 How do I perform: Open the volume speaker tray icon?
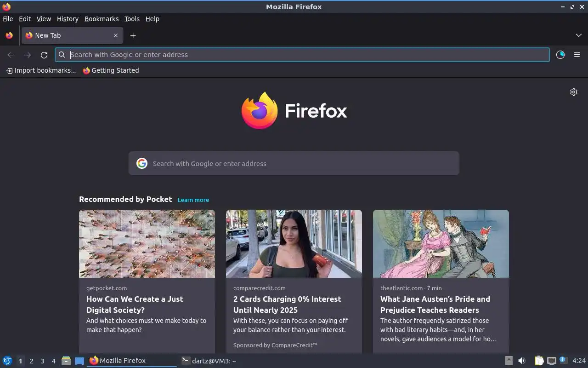click(x=522, y=361)
